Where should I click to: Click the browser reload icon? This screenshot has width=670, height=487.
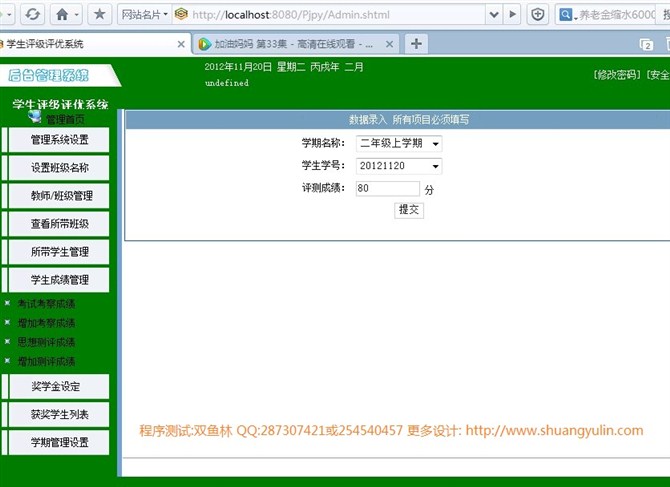click(32, 15)
